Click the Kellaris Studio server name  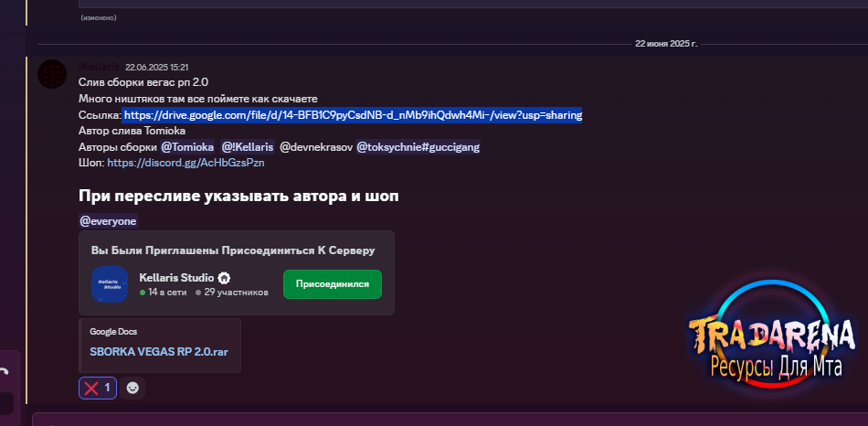(x=176, y=278)
